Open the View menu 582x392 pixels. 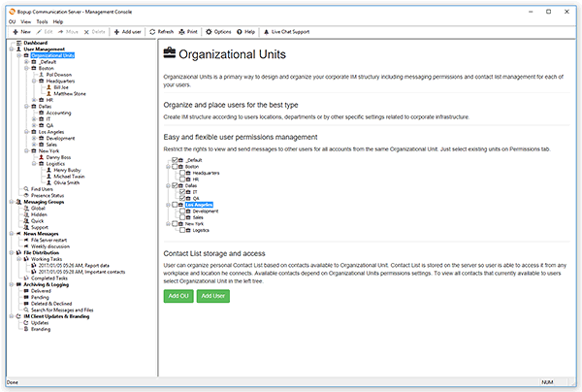click(24, 20)
